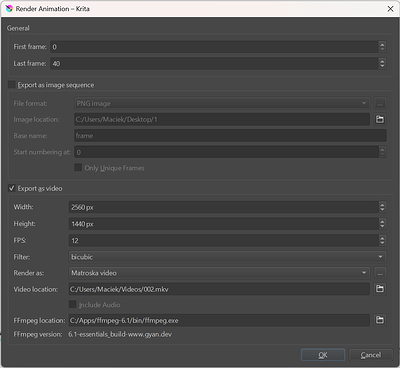Open folder browser for Video location

(x=380, y=289)
